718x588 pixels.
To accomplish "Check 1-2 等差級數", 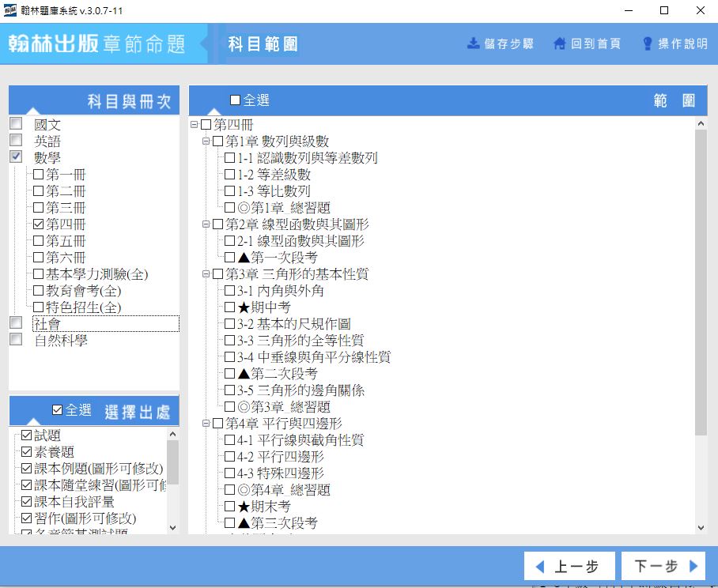I will point(230,175).
